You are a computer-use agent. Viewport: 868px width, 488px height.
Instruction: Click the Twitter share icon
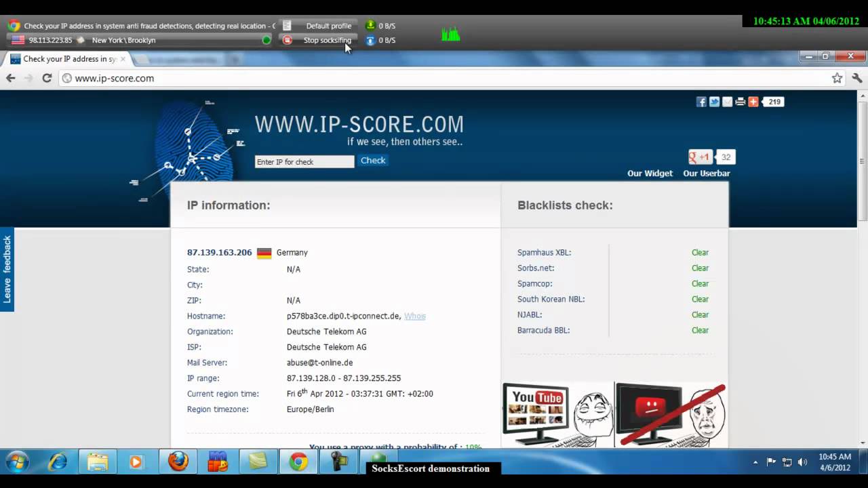pyautogui.click(x=714, y=102)
